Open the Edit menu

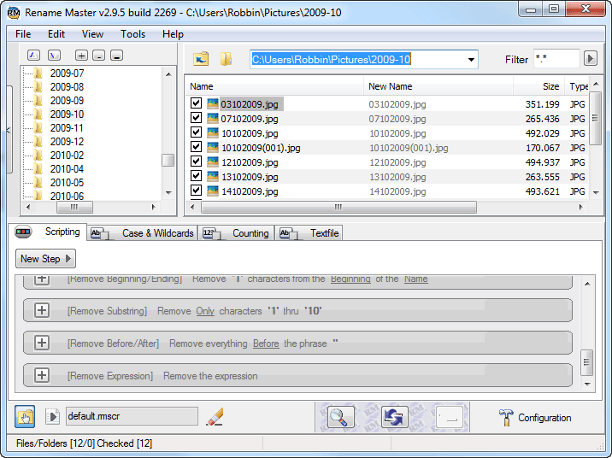click(x=56, y=34)
